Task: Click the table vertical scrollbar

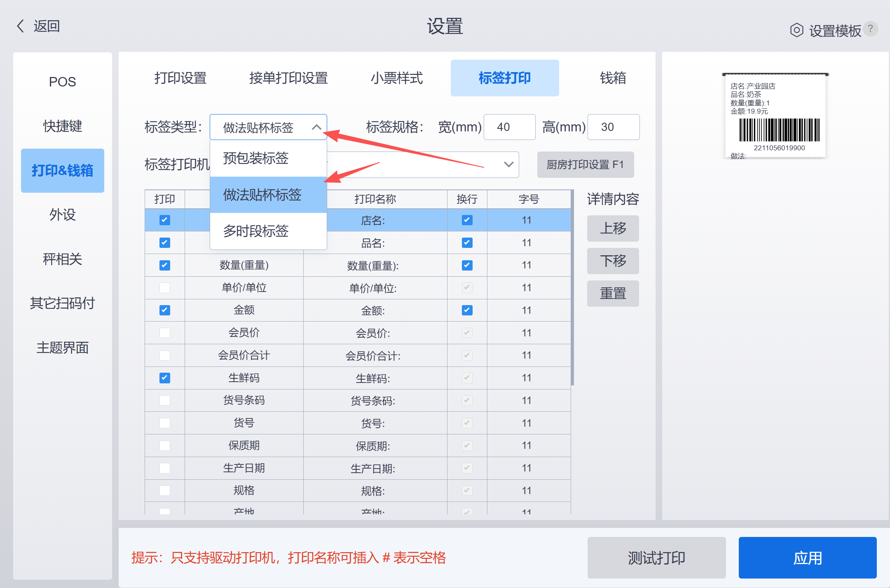Action: [x=572, y=288]
